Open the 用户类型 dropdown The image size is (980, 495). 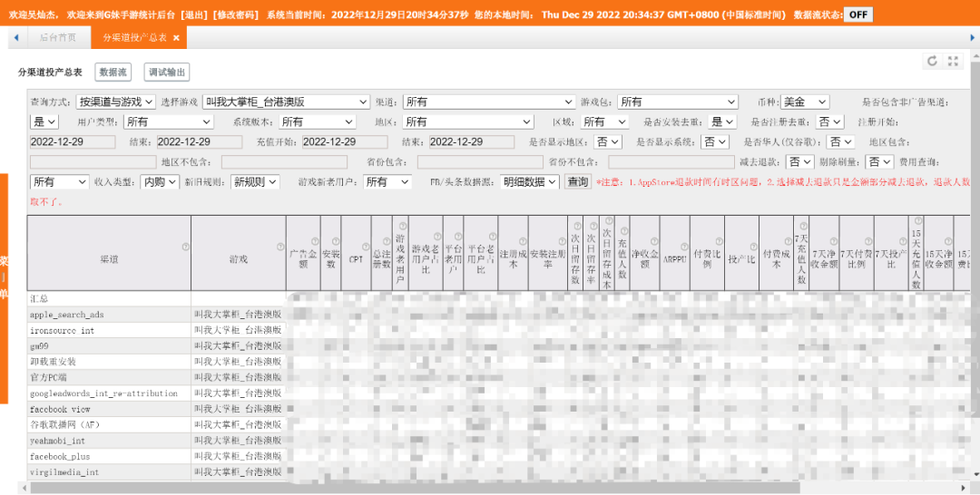pos(169,121)
